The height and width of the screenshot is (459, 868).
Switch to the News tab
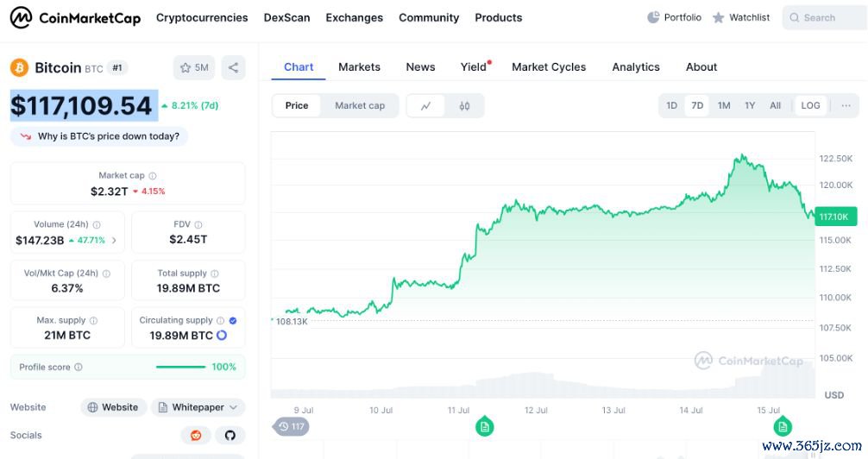coord(421,67)
